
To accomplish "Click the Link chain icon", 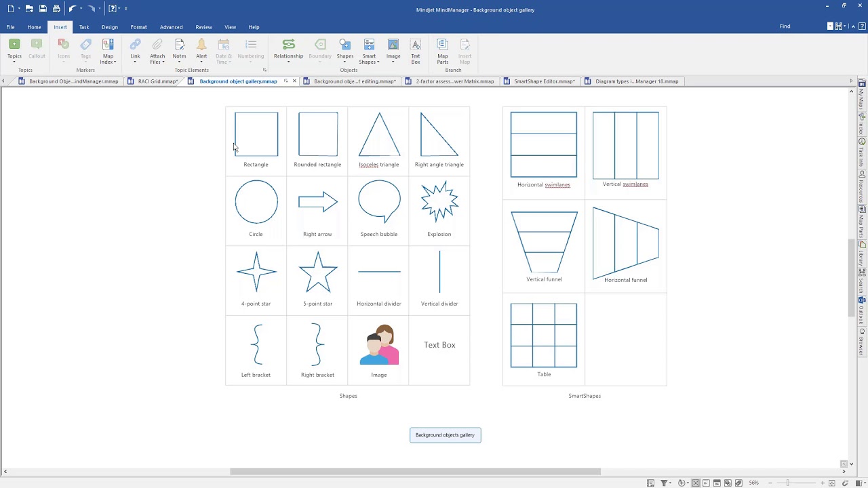I will point(135,45).
